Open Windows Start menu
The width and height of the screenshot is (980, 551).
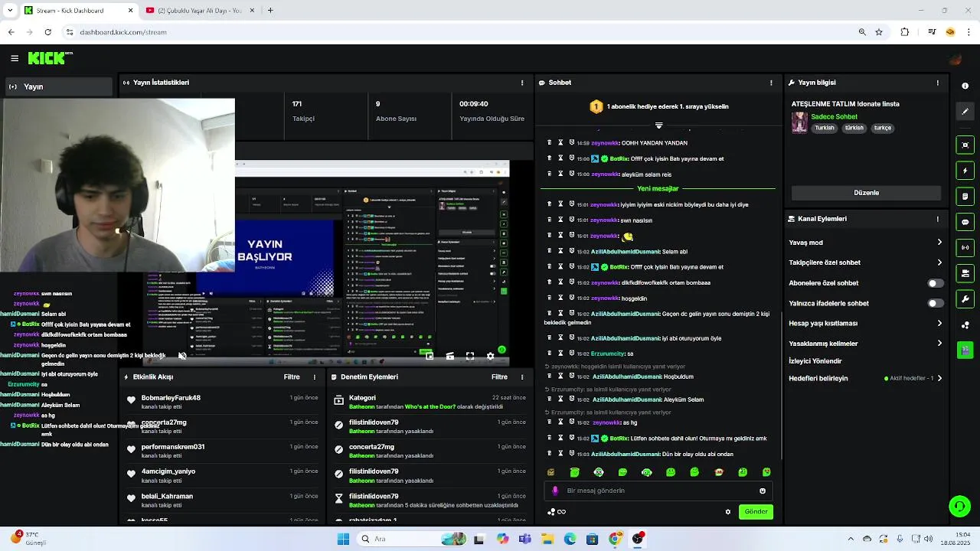pos(343,539)
